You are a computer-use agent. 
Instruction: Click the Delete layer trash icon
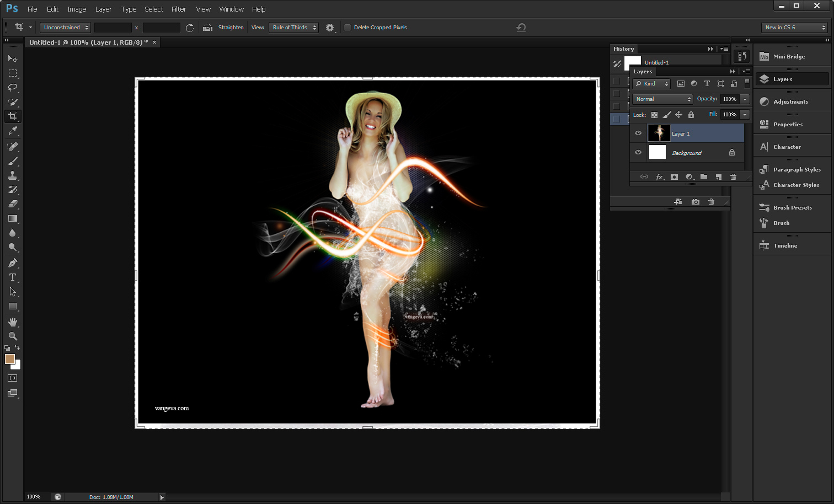[x=734, y=177]
